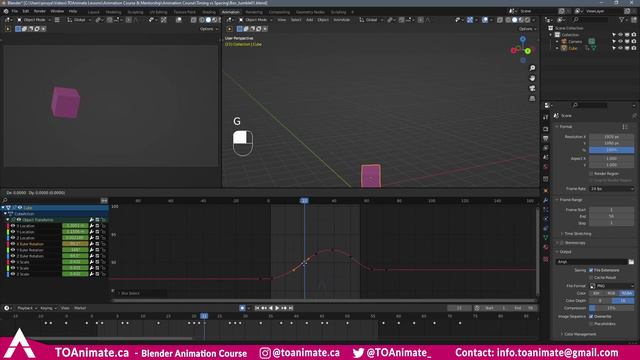Click the modifier wrench on X Location channel
The width and height of the screenshot is (640, 360).
point(91,226)
